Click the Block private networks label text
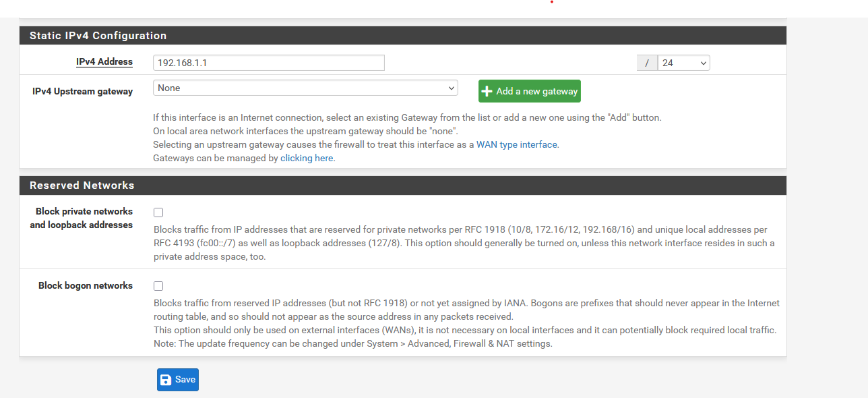 tap(82, 218)
